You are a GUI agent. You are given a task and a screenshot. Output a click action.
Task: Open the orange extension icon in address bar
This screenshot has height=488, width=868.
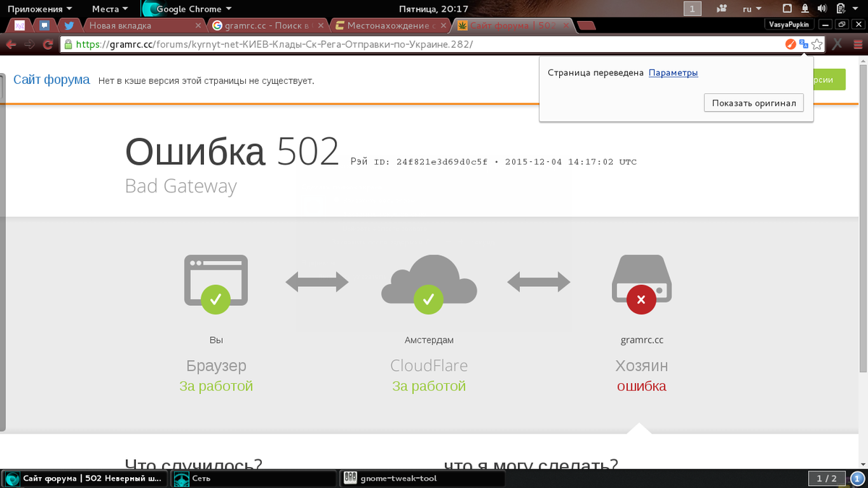coord(791,44)
